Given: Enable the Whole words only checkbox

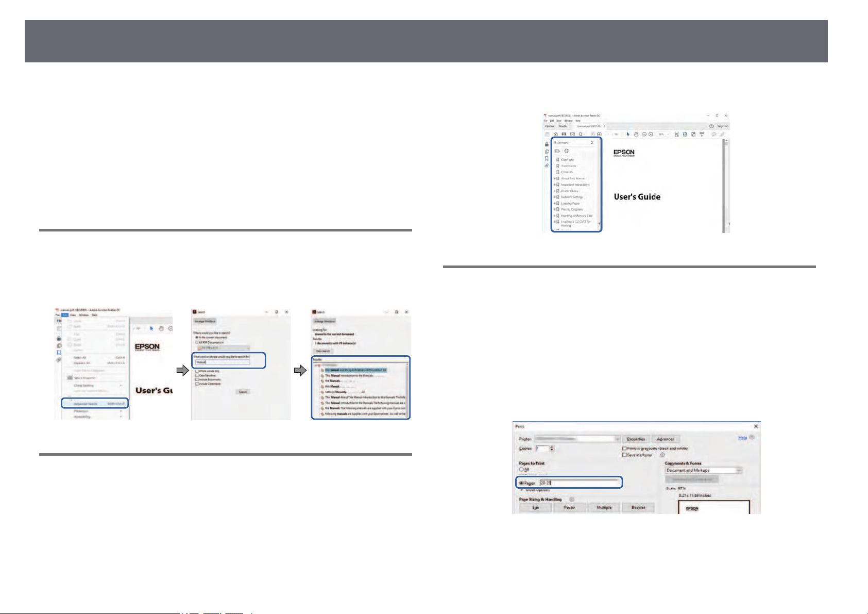Looking at the screenshot, I should [197, 371].
